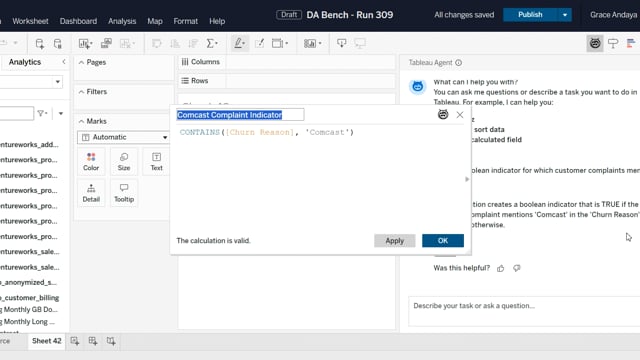The height and width of the screenshot is (360, 640).
Task: Open the data pane view options dropdown arrow
Action: [x=61, y=113]
